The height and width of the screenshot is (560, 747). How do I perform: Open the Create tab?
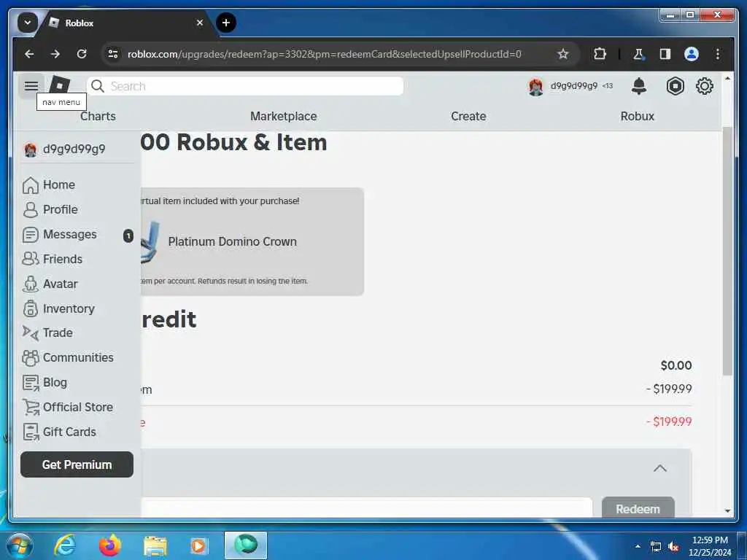pos(468,116)
